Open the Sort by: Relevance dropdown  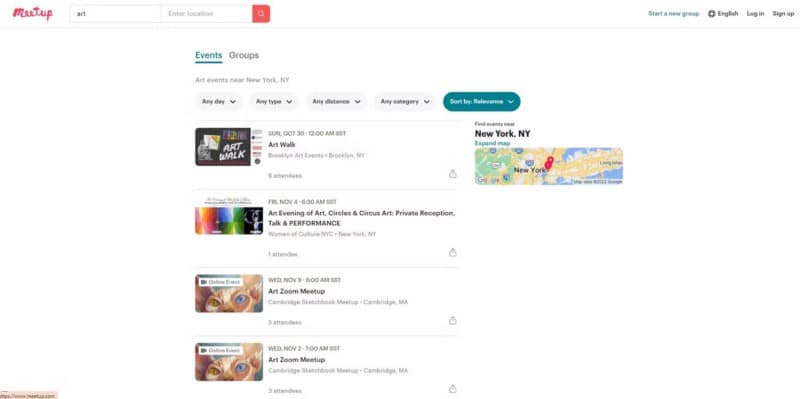482,102
